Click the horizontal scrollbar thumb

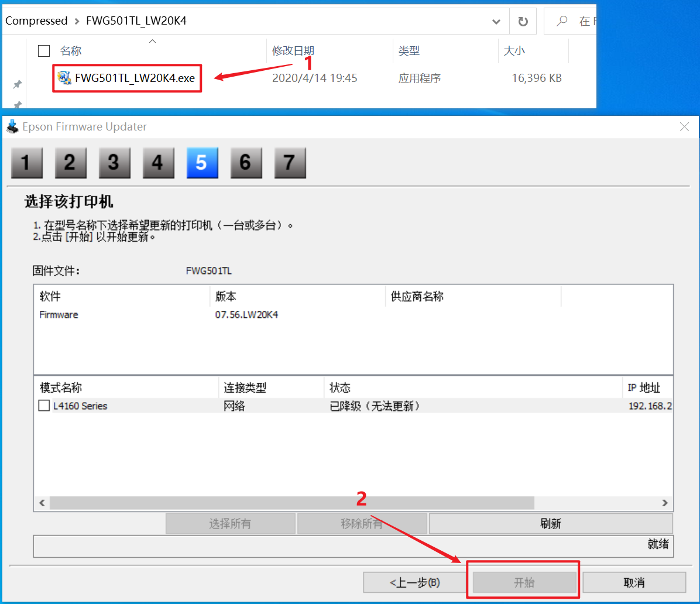[292, 503]
